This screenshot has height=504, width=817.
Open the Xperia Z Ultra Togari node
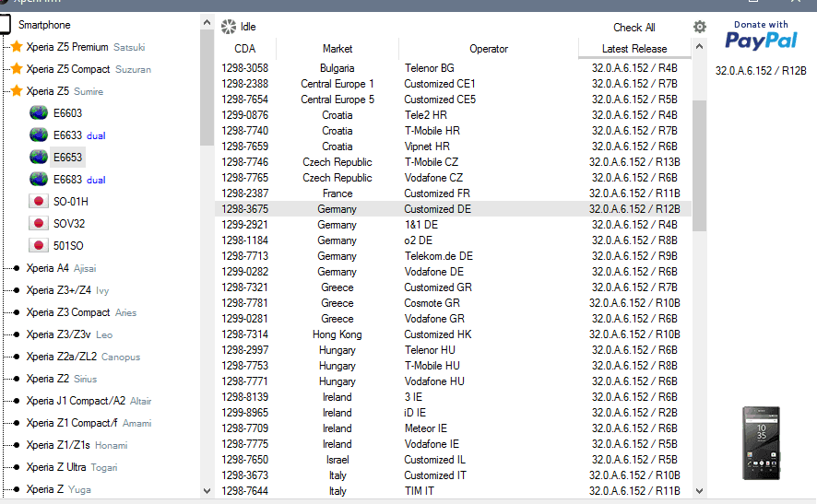pyautogui.click(x=72, y=467)
